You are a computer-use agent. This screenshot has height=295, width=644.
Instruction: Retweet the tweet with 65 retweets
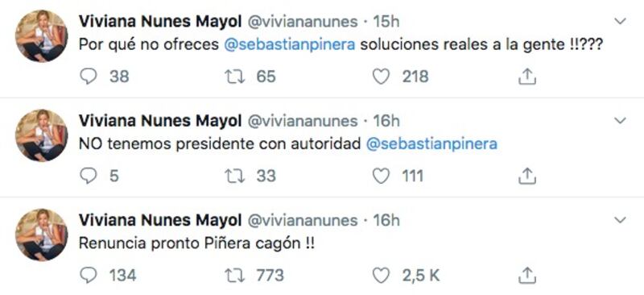click(235, 77)
